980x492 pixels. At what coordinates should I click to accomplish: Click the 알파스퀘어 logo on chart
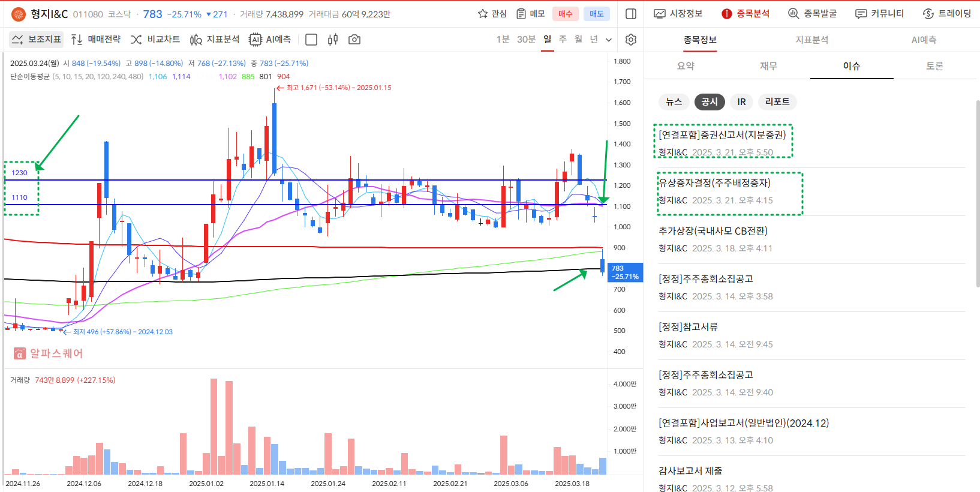point(48,353)
